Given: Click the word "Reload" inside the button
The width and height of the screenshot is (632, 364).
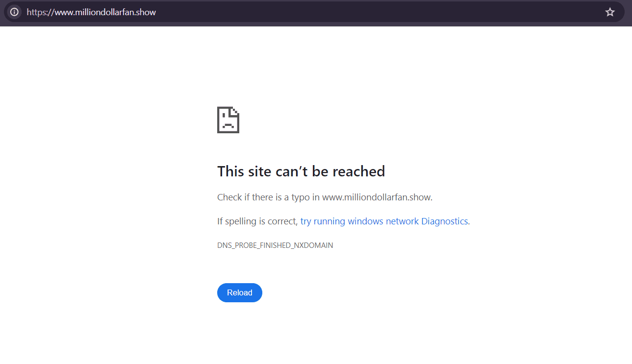Looking at the screenshot, I should click(x=239, y=293).
